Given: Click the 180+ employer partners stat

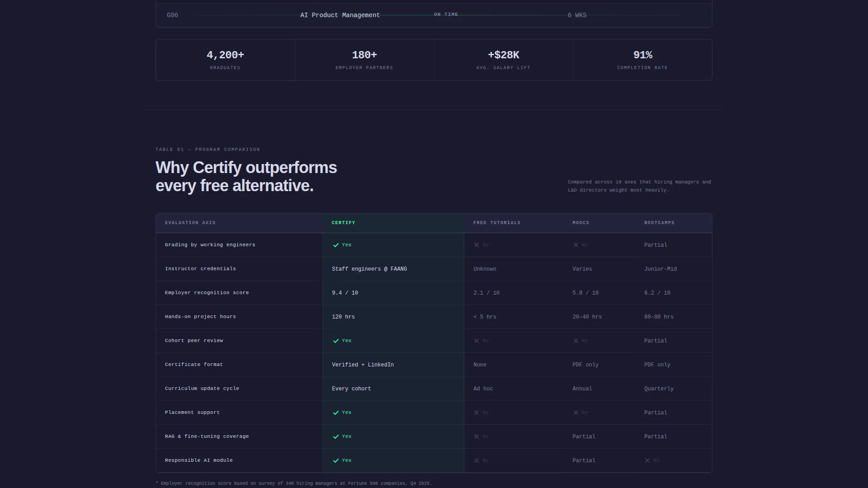Looking at the screenshot, I should point(364,55).
